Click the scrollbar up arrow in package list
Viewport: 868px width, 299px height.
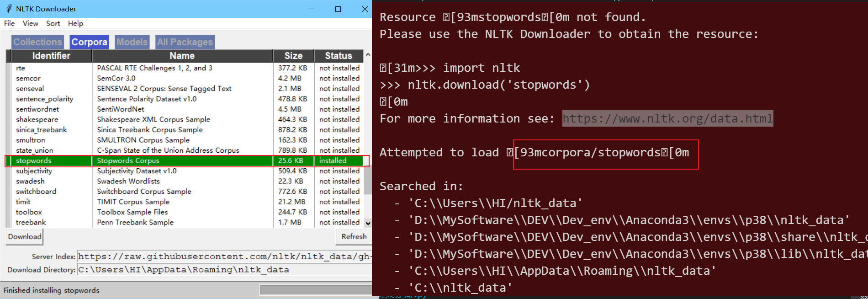tap(368, 55)
